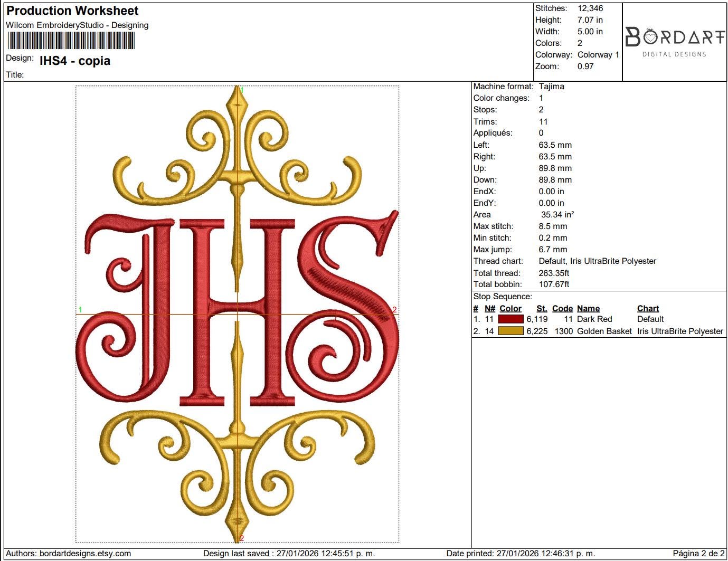Click the "St." column header
Viewport: 728px width, 561px height.
coord(542,308)
